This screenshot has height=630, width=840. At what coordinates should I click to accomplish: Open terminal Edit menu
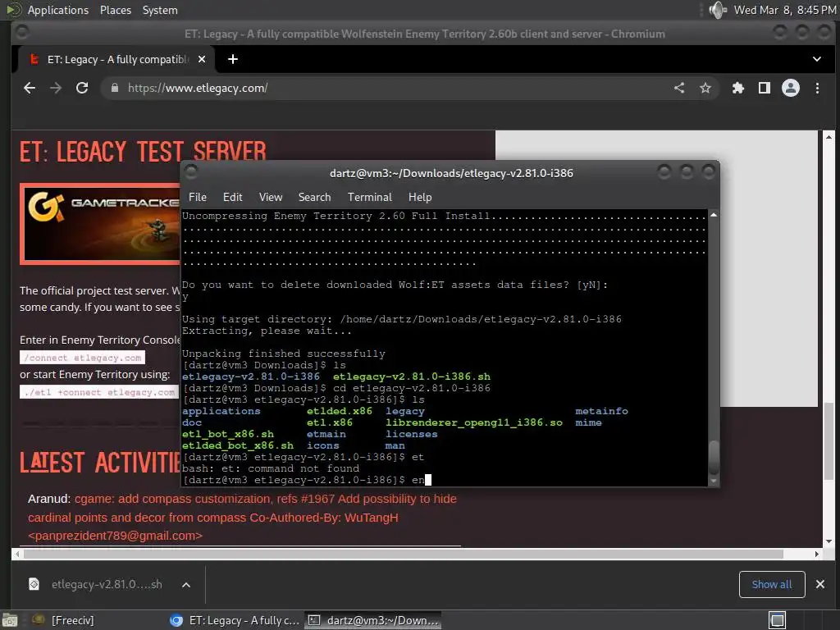(232, 197)
